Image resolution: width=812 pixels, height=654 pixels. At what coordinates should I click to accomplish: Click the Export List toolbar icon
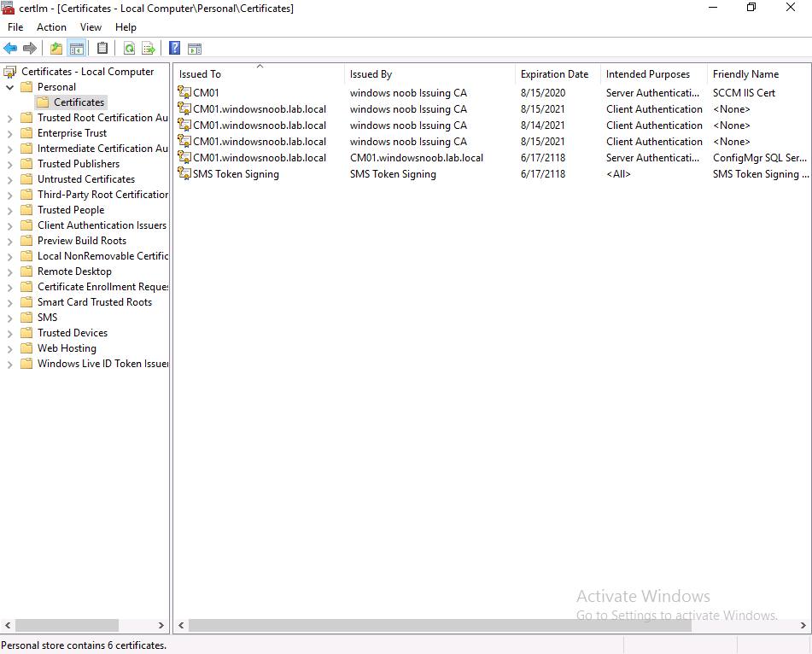point(149,49)
